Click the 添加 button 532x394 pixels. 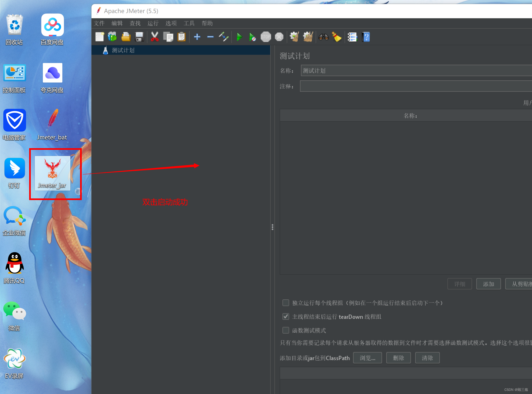(488, 284)
